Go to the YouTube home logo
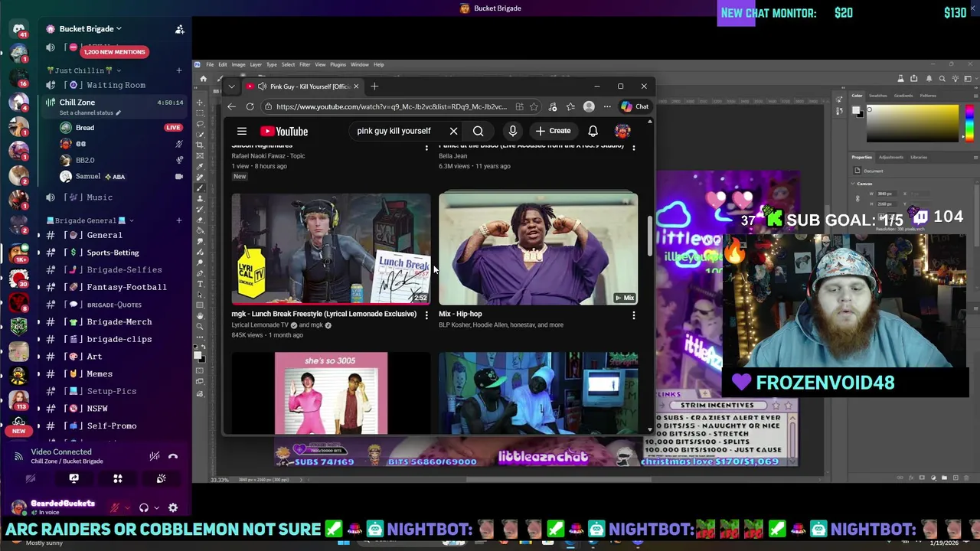This screenshot has width=980, height=551. tap(284, 131)
